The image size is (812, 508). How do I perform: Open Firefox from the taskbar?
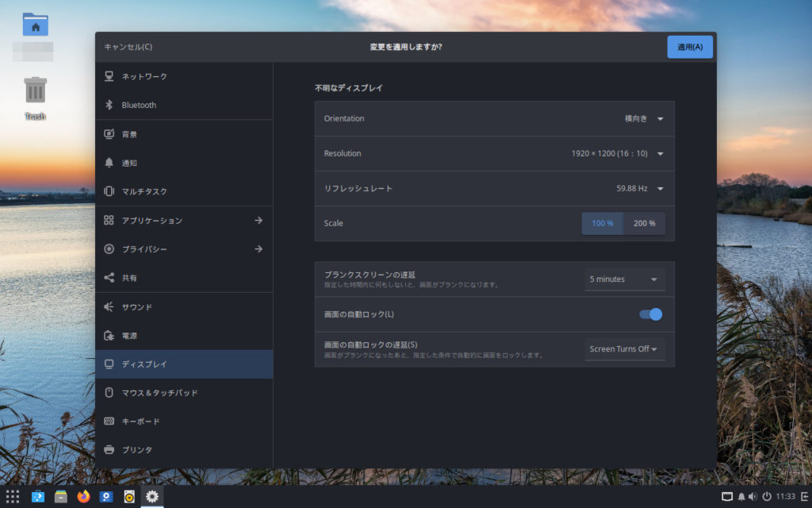(x=83, y=497)
